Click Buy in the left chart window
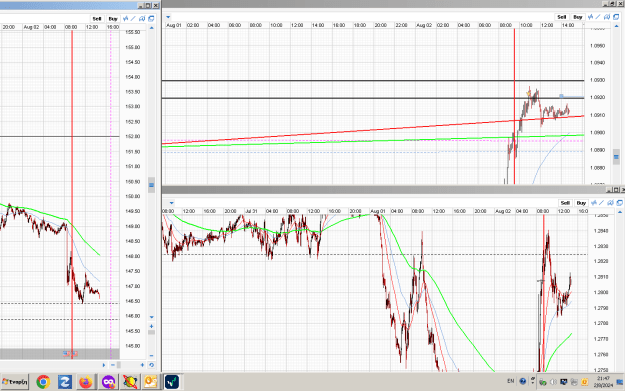This screenshot has height=391, width=625. coord(113,19)
